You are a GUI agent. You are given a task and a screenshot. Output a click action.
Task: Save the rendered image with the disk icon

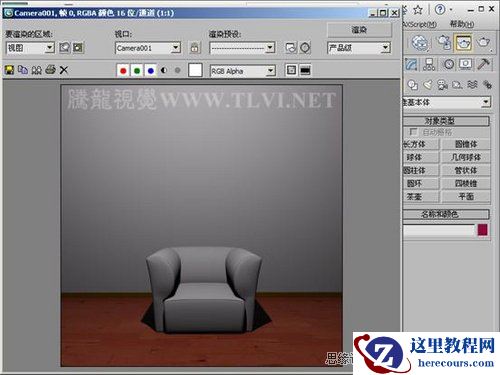click(x=9, y=70)
